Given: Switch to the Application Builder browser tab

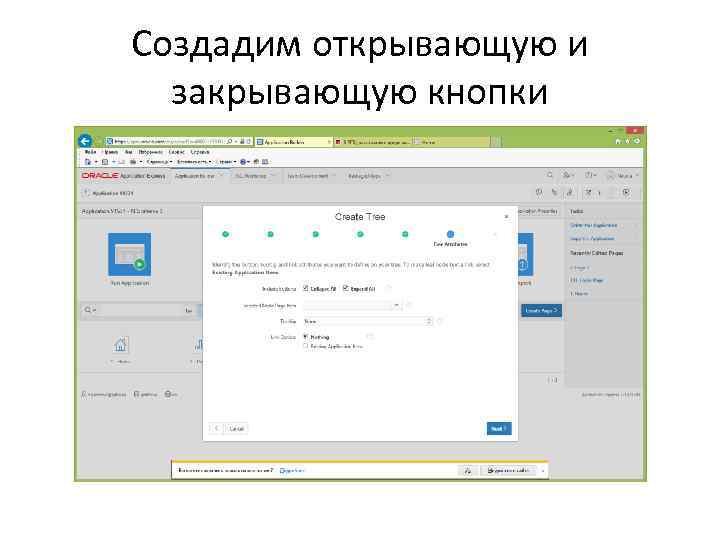Looking at the screenshot, I should click(293, 142).
